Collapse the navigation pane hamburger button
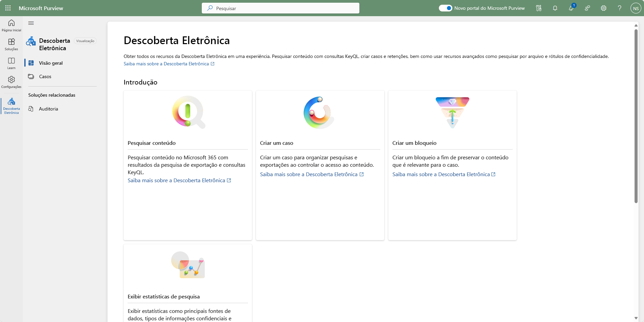 click(x=31, y=23)
